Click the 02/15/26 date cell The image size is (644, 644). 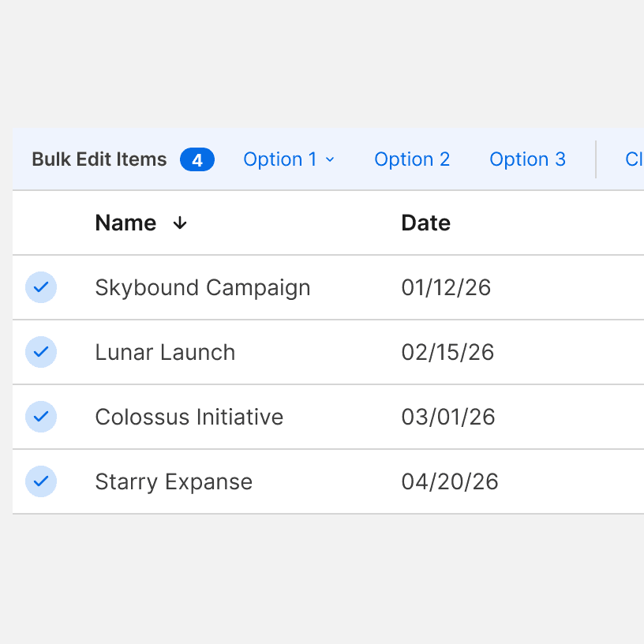(447, 352)
